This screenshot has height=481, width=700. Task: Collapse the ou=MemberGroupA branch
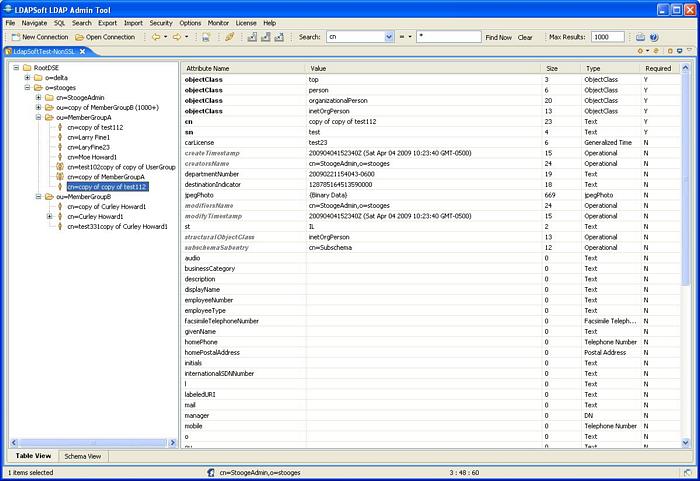[x=38, y=117]
